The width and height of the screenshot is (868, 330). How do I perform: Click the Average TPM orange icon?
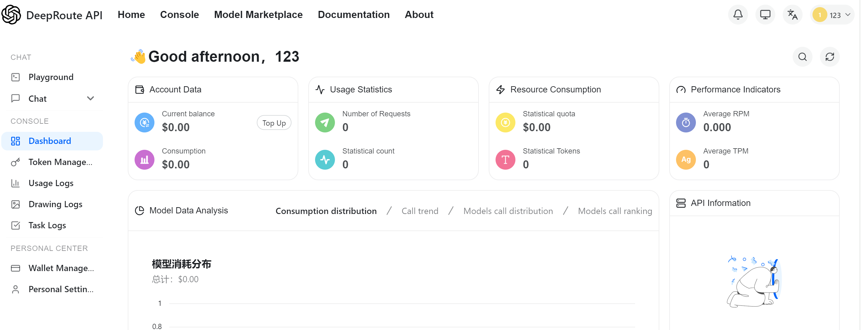click(686, 159)
